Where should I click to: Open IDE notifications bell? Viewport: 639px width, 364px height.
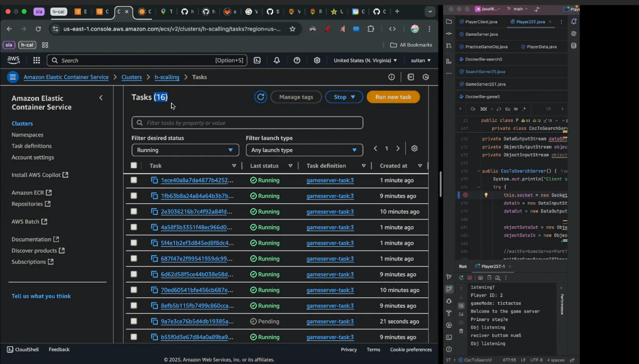tap(574, 22)
